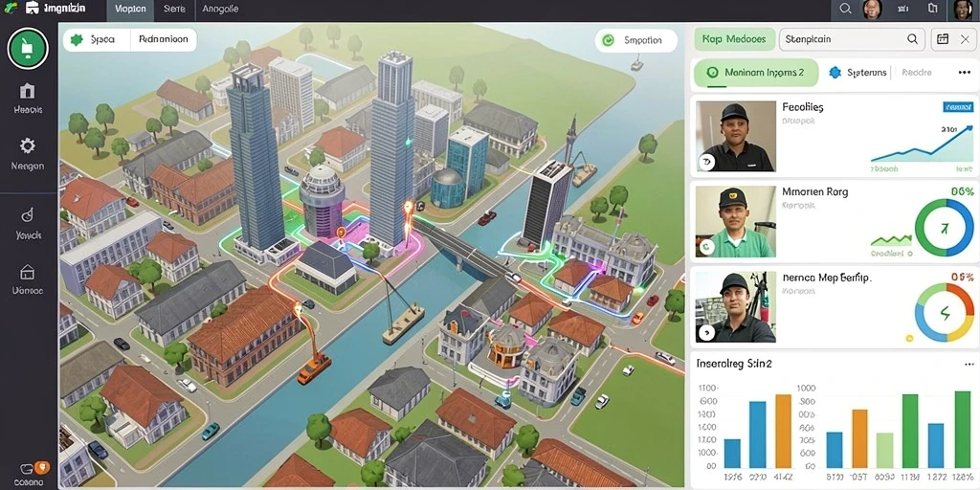Click the green badge on the Mmorten Rorg photo

click(x=706, y=248)
